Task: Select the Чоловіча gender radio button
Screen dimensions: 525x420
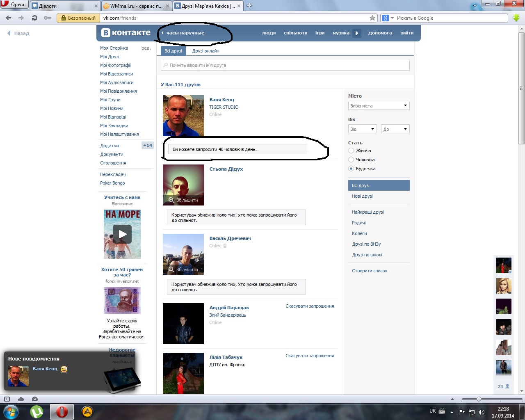Action: click(x=351, y=160)
